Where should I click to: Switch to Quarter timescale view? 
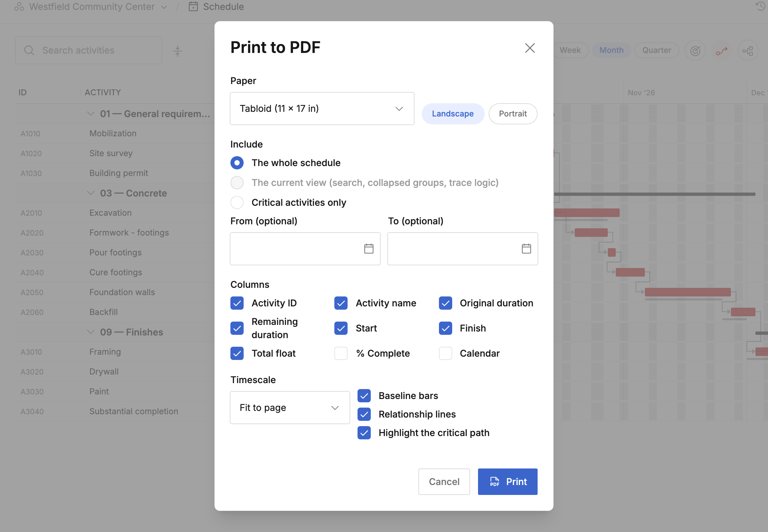(656, 50)
